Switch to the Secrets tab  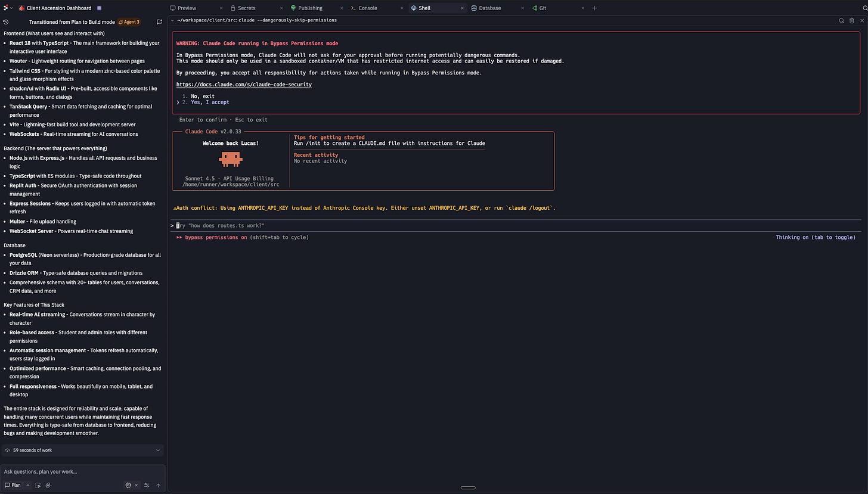(x=247, y=8)
